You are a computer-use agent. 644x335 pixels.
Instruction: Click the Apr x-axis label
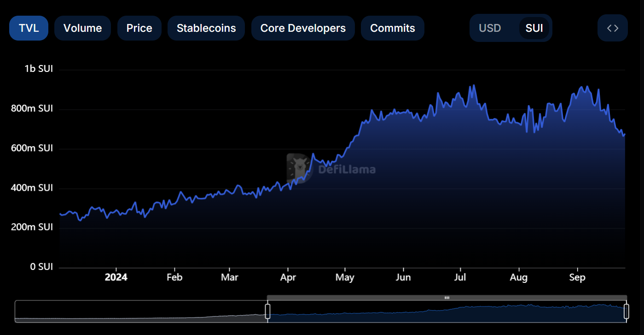click(x=288, y=277)
